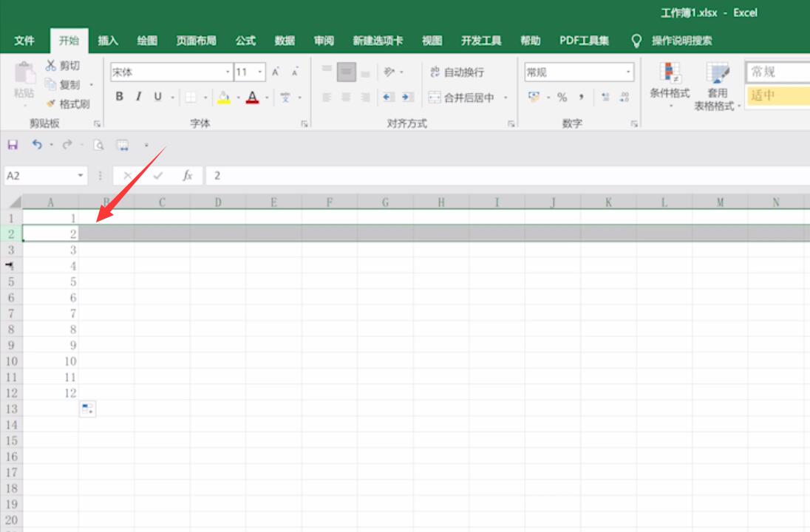Click the accounting number format icon
Screen dimensions: 810x532
(x=534, y=97)
